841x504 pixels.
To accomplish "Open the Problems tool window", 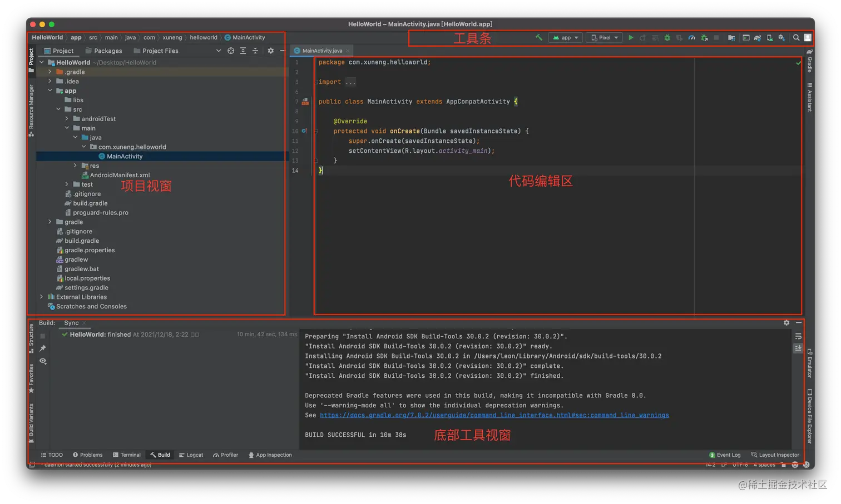I will pos(87,455).
